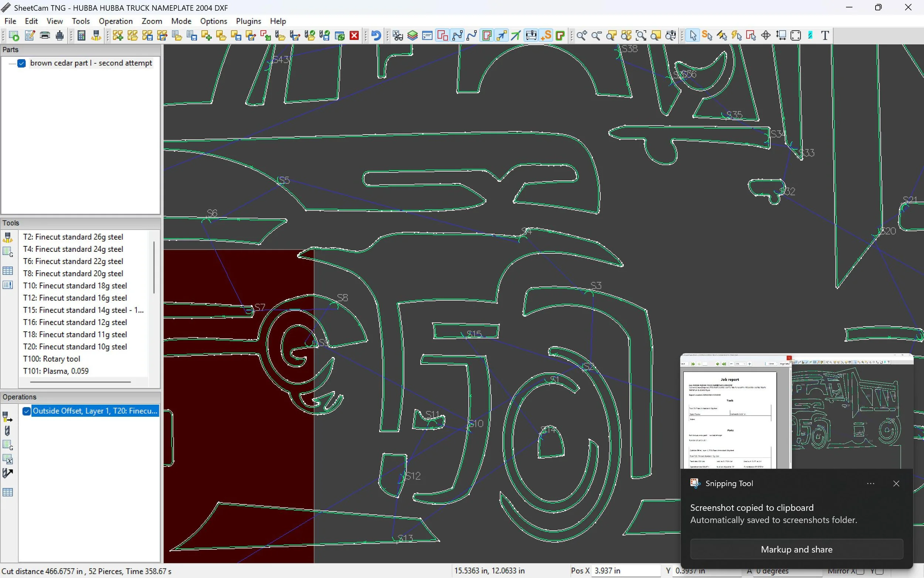The width and height of the screenshot is (924, 578).
Task: Toggle the Outside Offset operation checkbox
Action: pos(26,411)
